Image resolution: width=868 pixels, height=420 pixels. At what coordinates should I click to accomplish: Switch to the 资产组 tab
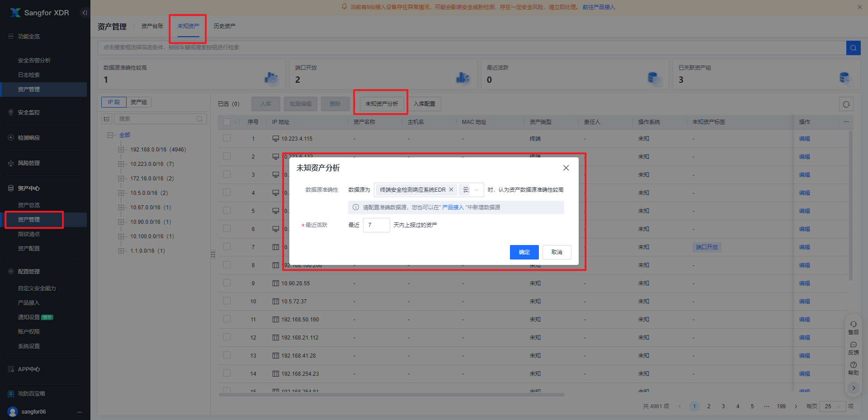click(138, 102)
